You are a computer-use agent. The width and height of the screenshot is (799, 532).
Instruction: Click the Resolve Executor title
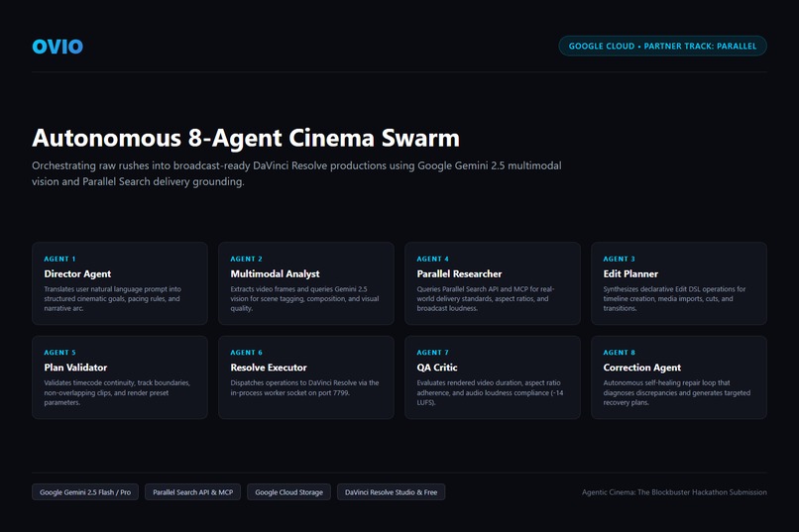[x=269, y=368]
